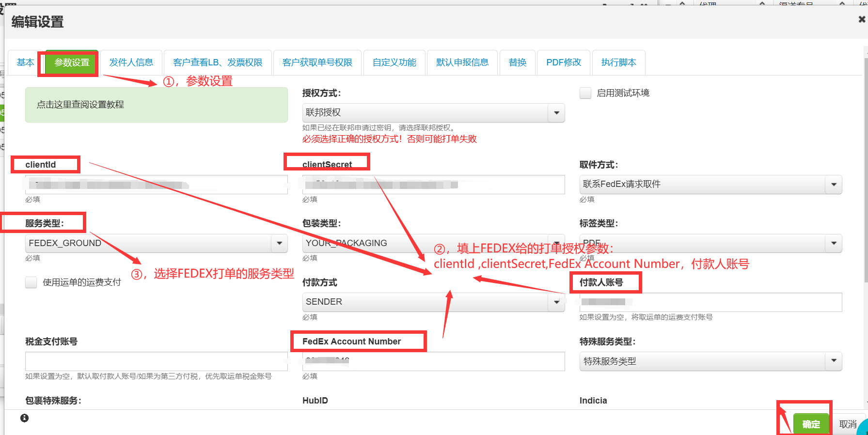Click the dialog's vertical scrollbar

866,170
